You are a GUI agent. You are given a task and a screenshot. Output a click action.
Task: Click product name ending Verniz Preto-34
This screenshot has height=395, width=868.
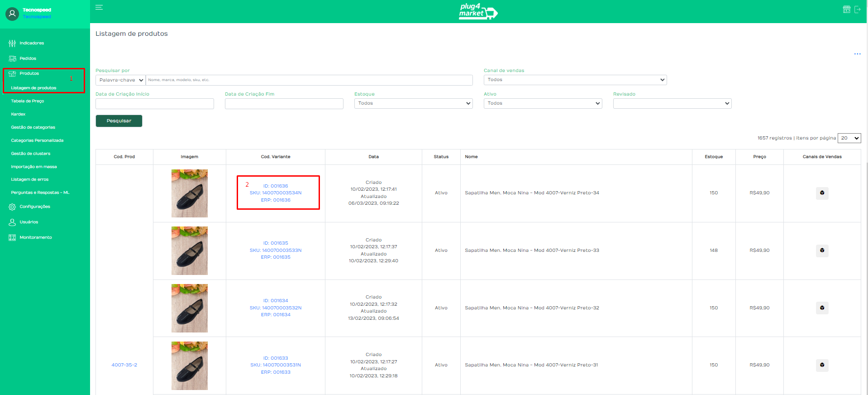(x=532, y=193)
